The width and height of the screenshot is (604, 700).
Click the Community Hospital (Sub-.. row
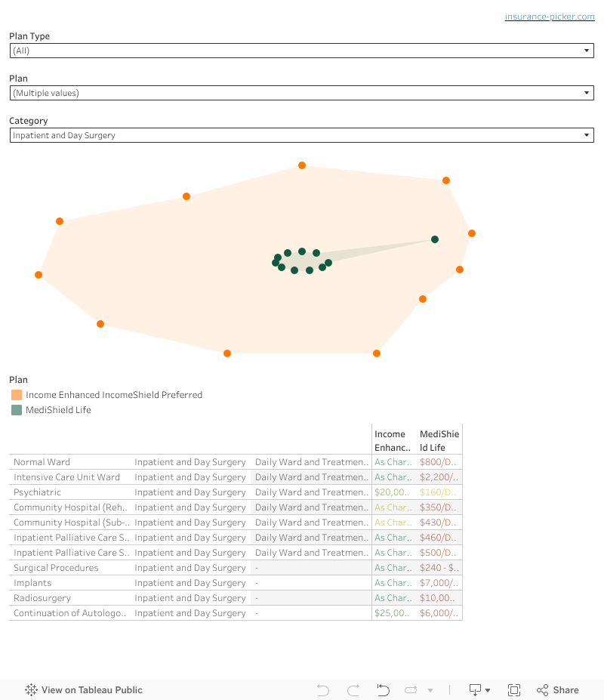236,523
